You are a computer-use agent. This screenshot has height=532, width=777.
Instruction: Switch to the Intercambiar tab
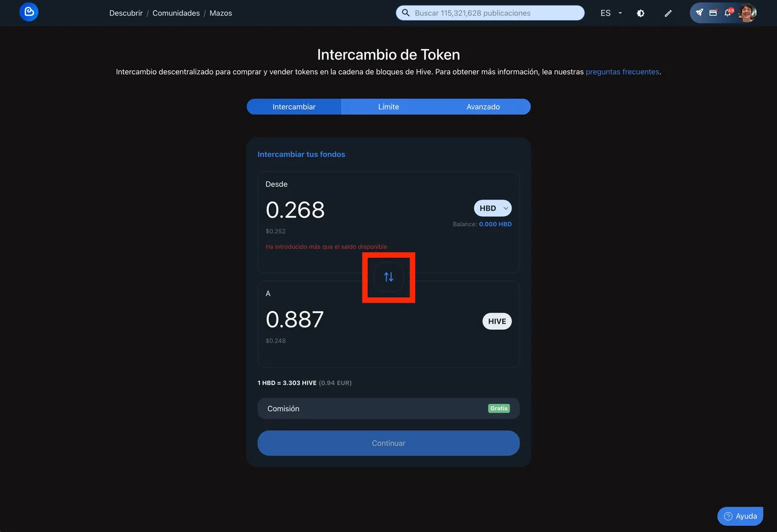pos(294,107)
